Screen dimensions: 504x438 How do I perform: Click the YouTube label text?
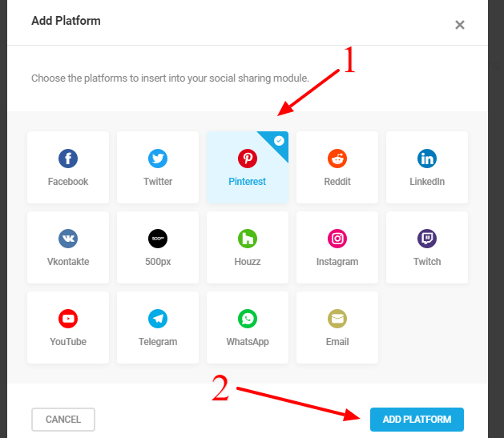[x=68, y=342]
